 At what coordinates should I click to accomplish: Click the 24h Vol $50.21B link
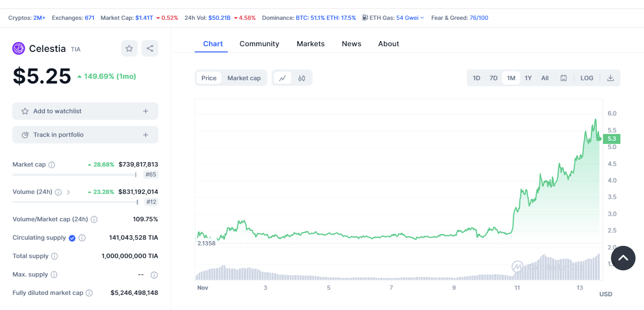[219, 18]
